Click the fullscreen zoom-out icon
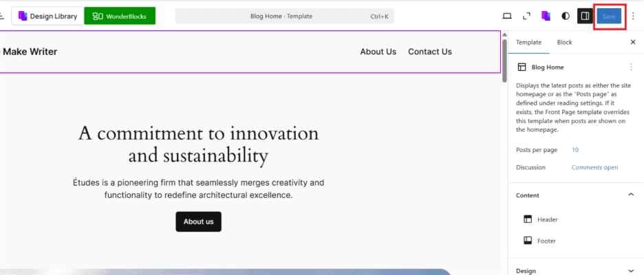 [527, 16]
